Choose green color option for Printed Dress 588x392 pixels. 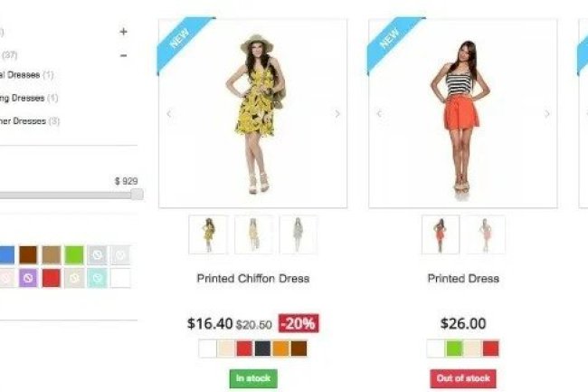point(454,349)
